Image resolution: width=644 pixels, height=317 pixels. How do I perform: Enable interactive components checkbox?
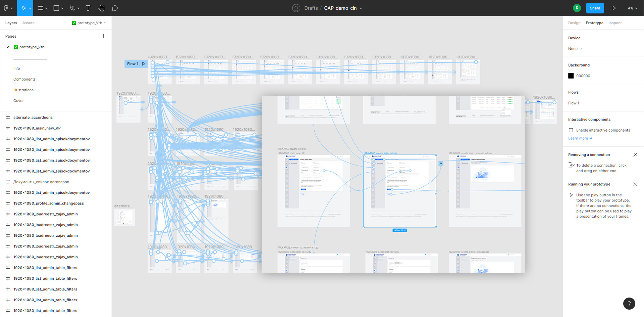[571, 130]
